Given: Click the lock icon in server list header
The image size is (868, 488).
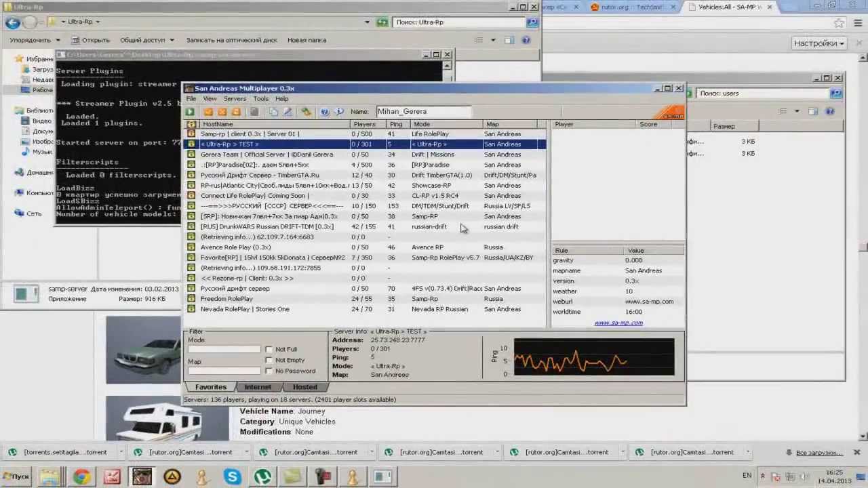Looking at the screenshot, I should click(x=192, y=124).
